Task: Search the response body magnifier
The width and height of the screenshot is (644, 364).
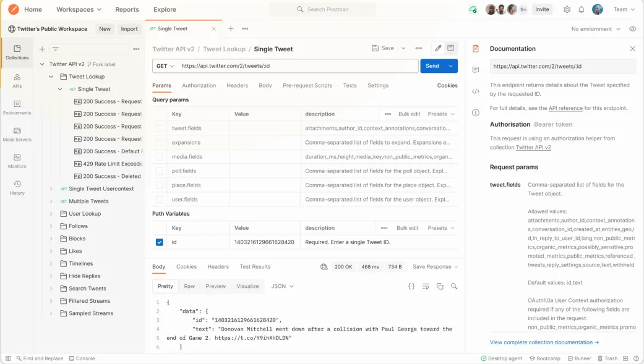Action: [454, 286]
